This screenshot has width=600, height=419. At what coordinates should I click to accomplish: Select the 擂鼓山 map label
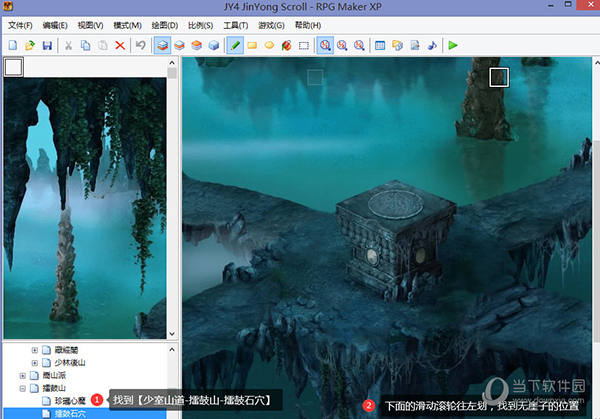(x=54, y=388)
